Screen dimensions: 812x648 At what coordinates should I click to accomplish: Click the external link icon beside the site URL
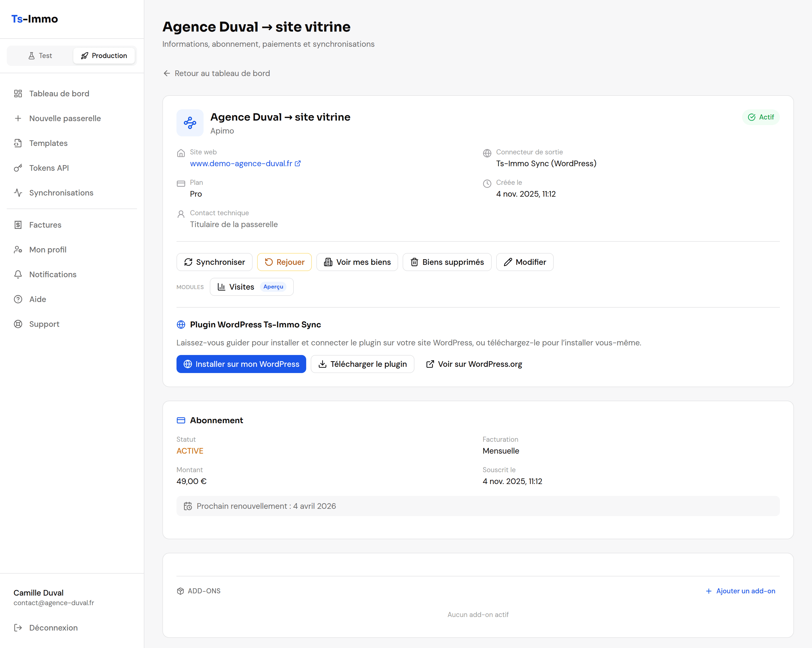[298, 163]
